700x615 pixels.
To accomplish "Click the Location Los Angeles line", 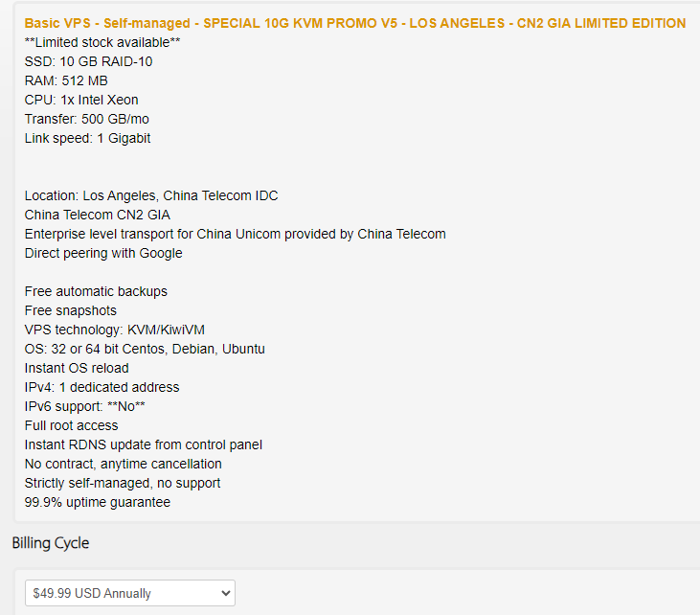I will (151, 195).
